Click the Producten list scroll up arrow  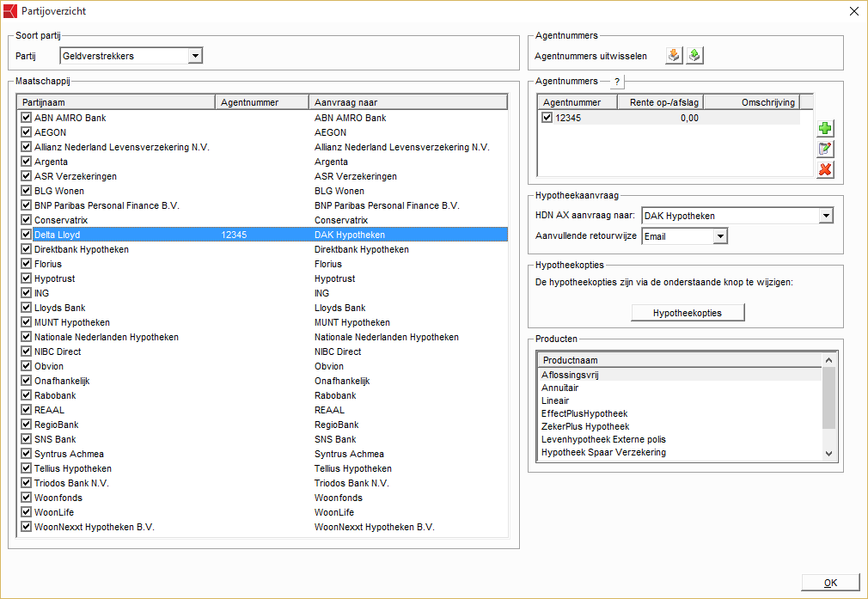(x=828, y=360)
